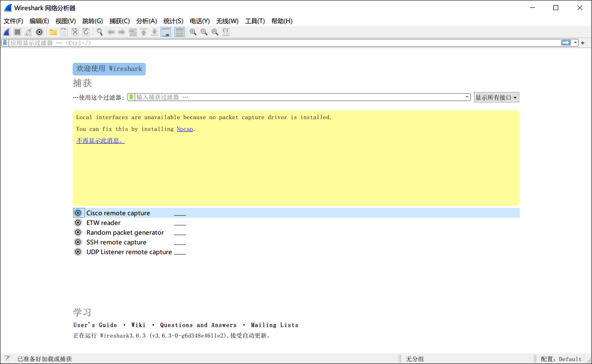
Task: Open 无线(W) menu
Action: (227, 21)
